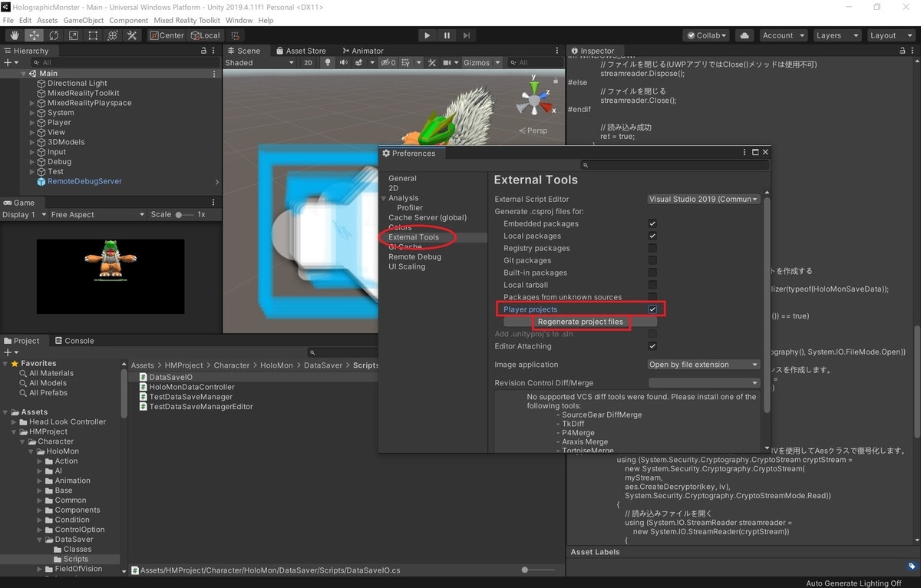Start Play mode
The width and height of the screenshot is (921, 588).
coord(427,35)
